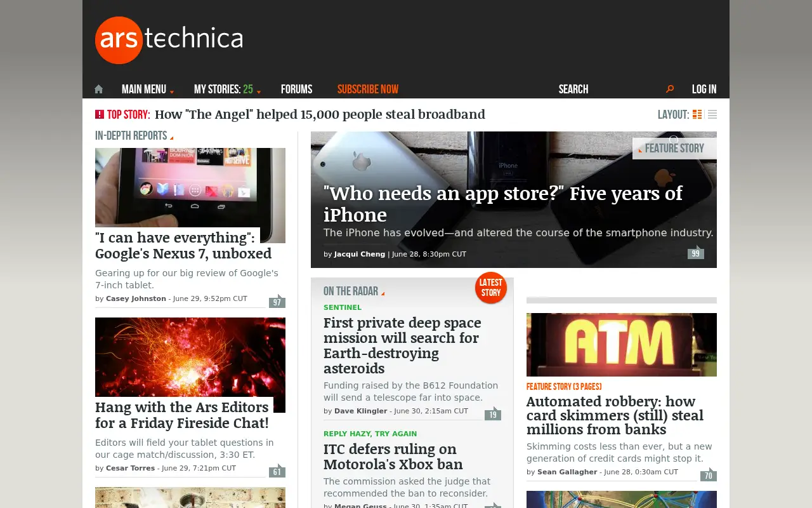This screenshot has height=508, width=812.
Task: Expand the On the Radar section arrow
Action: [383, 293]
